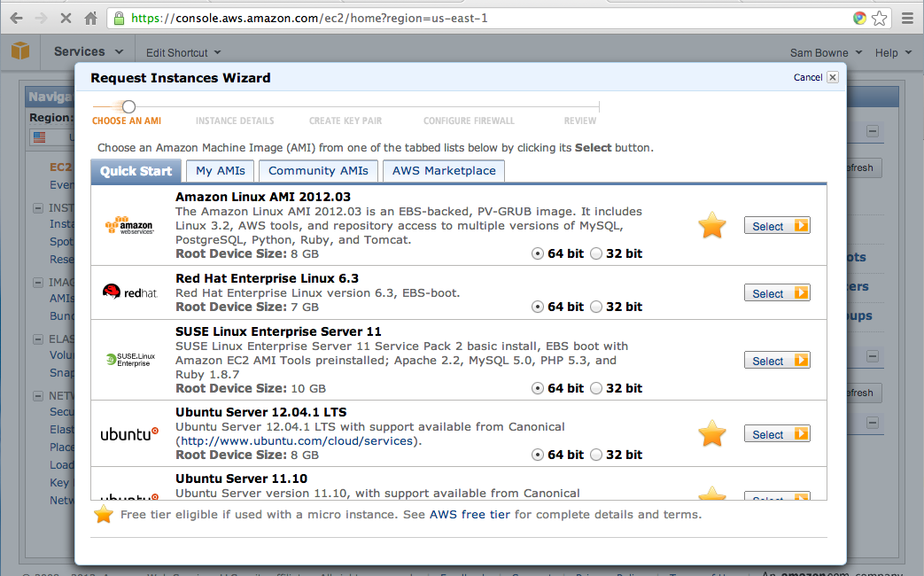Click the free tier legend star icon
Viewport: 924px width, 576px height.
103,514
